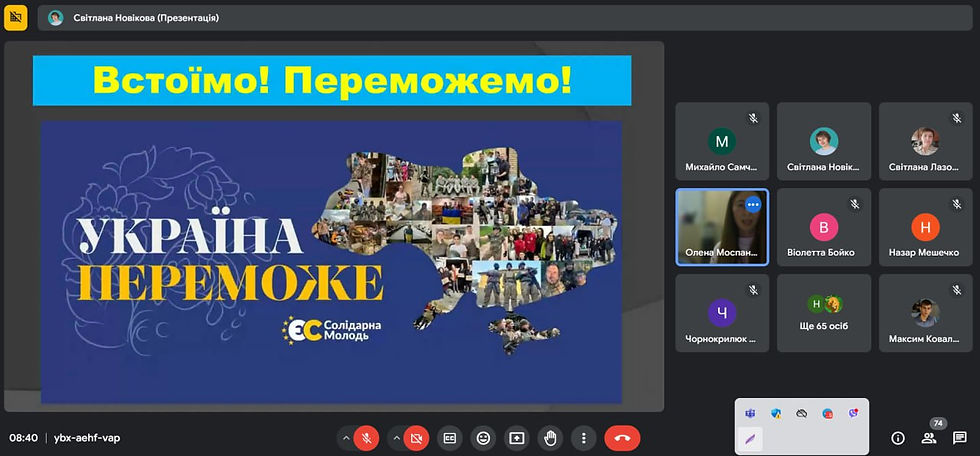Click the pink B avatar of Віолетта Бойко
Screen dimensions: 980x456
pyautogui.click(x=824, y=227)
